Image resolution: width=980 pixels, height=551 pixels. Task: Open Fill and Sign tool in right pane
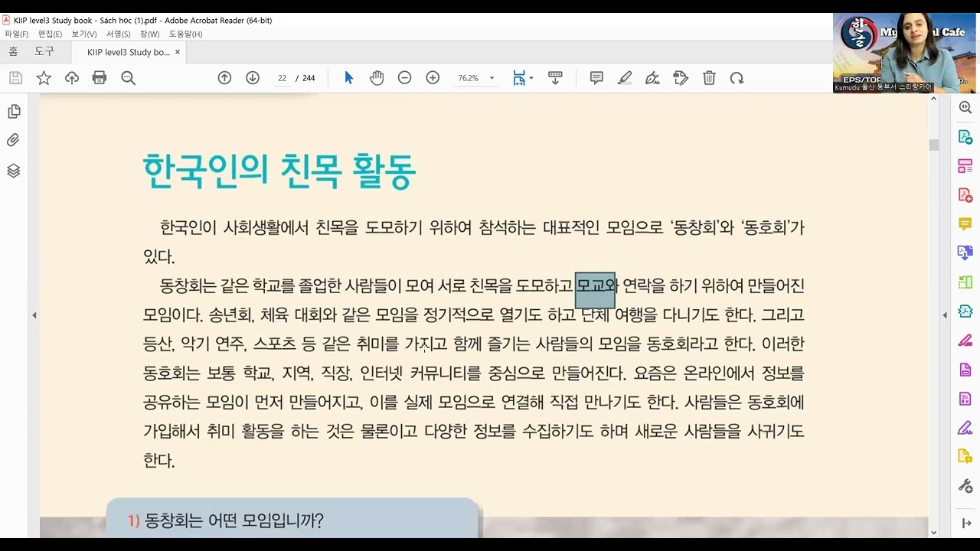(x=965, y=428)
